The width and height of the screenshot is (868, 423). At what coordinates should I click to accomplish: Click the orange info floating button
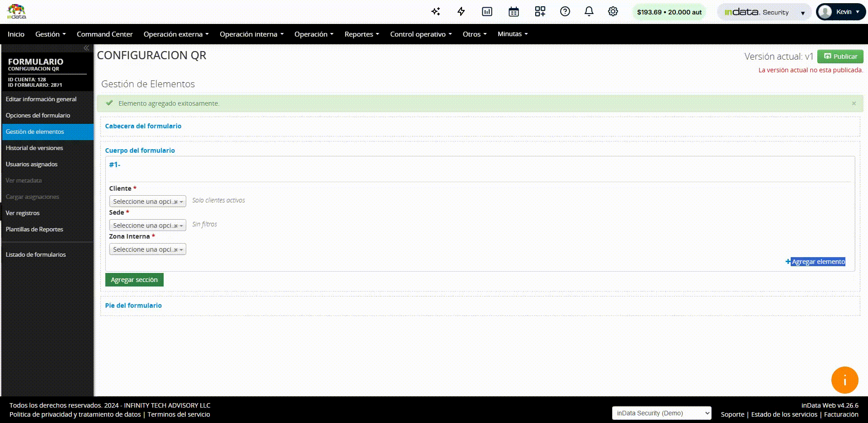[844, 380]
